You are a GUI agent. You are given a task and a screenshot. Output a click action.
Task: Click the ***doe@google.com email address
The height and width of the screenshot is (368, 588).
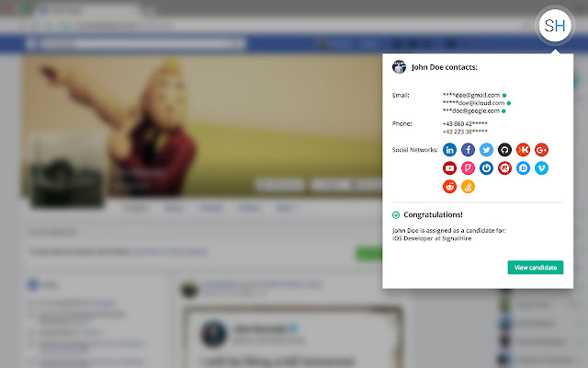tap(471, 111)
